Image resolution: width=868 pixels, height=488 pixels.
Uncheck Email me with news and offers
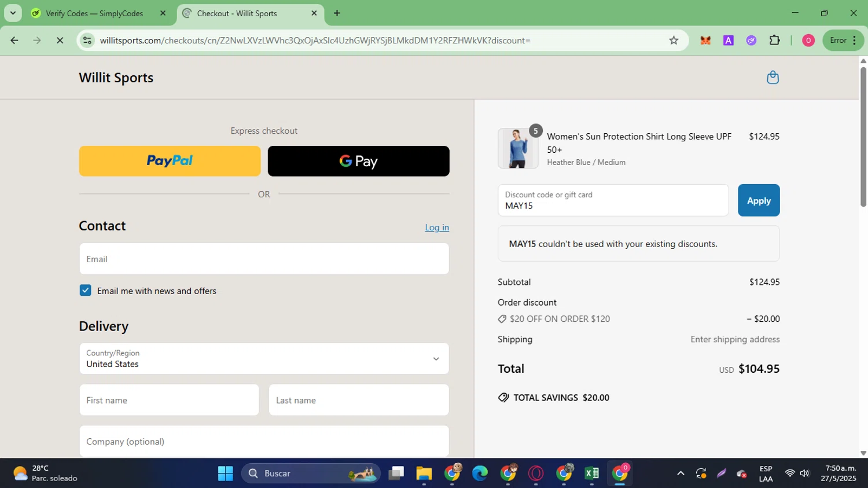[86, 290]
